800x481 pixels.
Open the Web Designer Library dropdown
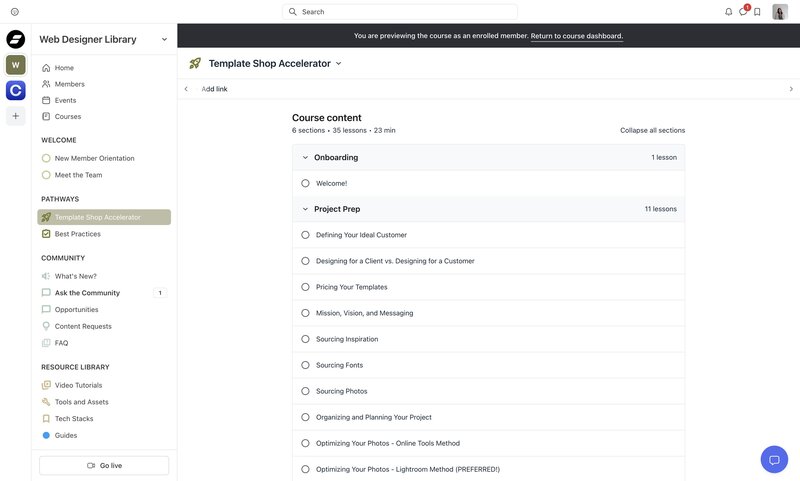click(x=164, y=39)
